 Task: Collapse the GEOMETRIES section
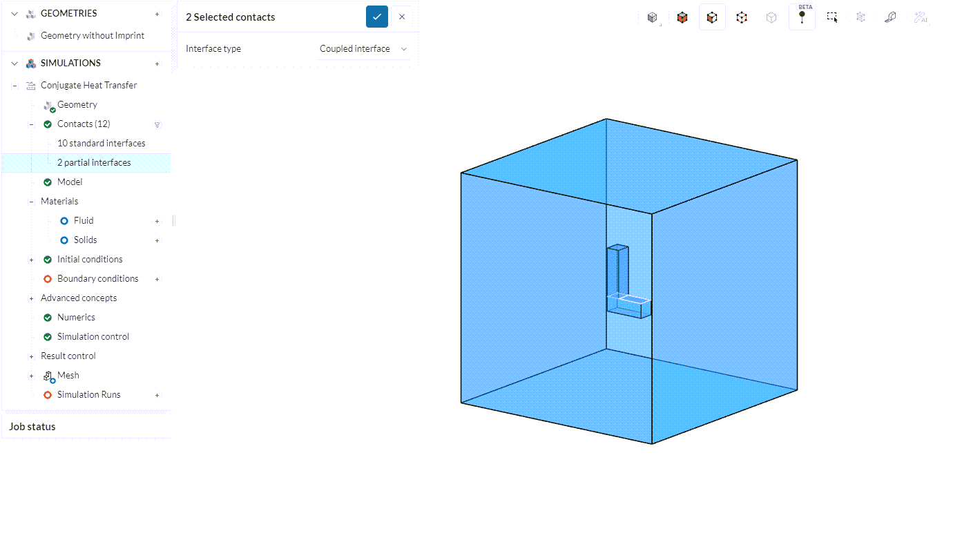click(15, 14)
